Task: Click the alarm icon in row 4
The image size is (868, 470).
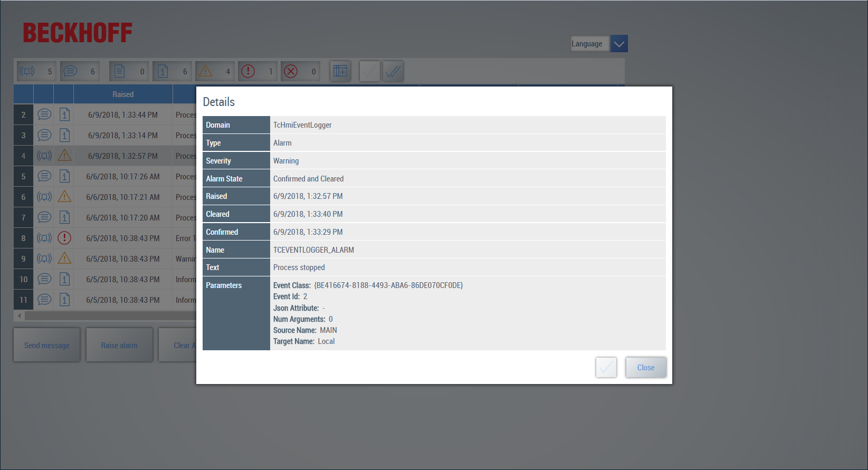Action: pos(44,156)
